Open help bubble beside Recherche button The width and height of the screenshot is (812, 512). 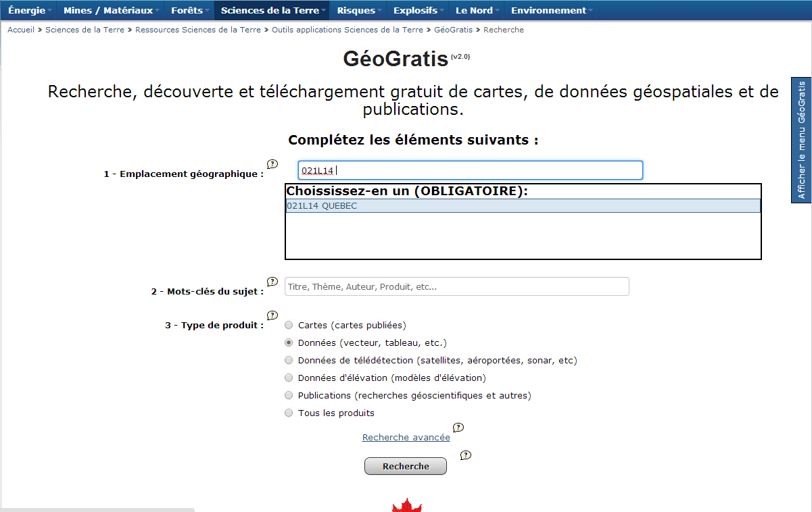coord(466,455)
